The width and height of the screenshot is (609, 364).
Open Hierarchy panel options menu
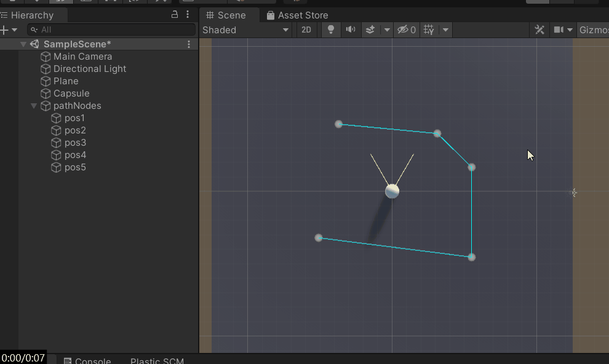click(188, 15)
